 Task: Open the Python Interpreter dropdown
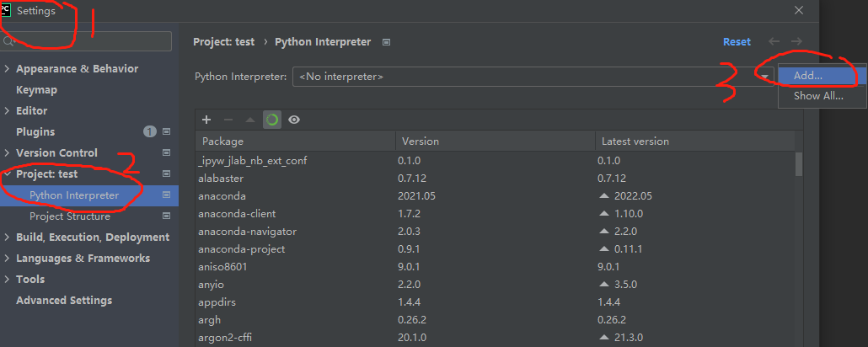[765, 77]
